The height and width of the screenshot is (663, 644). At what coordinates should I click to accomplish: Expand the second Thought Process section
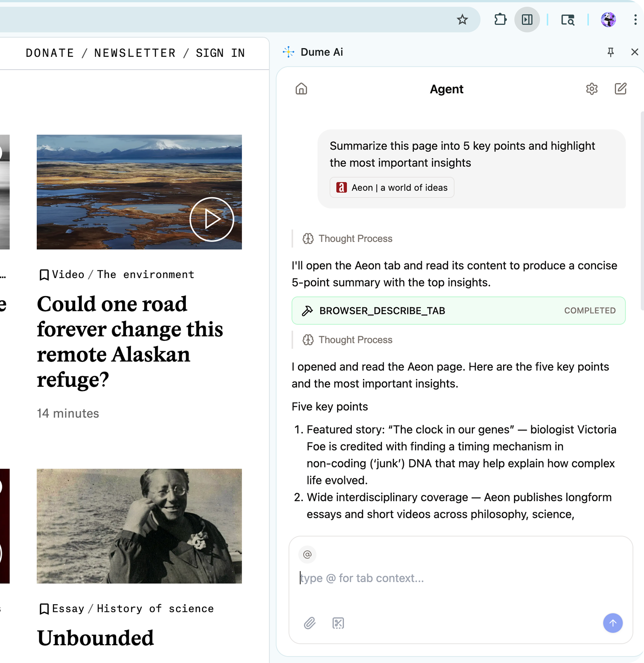pos(348,340)
